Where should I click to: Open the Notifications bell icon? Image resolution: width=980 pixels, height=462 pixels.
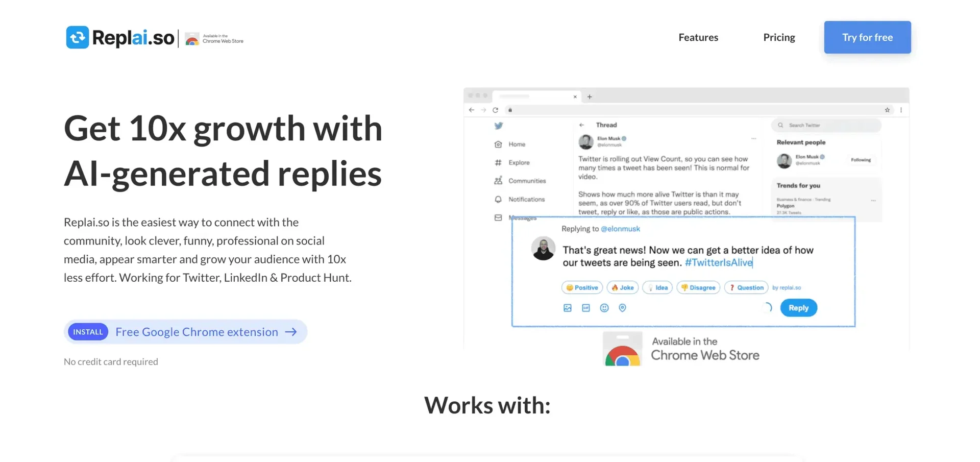(x=498, y=200)
